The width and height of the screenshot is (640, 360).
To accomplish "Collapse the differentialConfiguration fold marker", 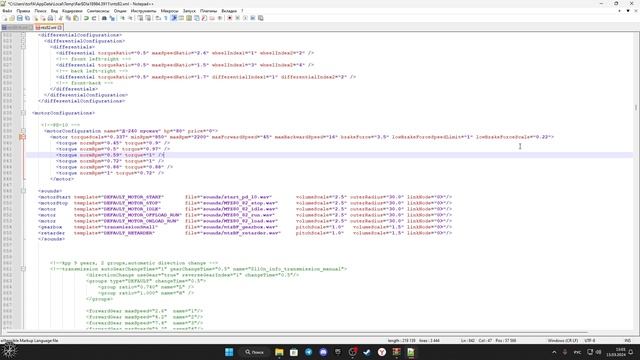I will (23, 41).
